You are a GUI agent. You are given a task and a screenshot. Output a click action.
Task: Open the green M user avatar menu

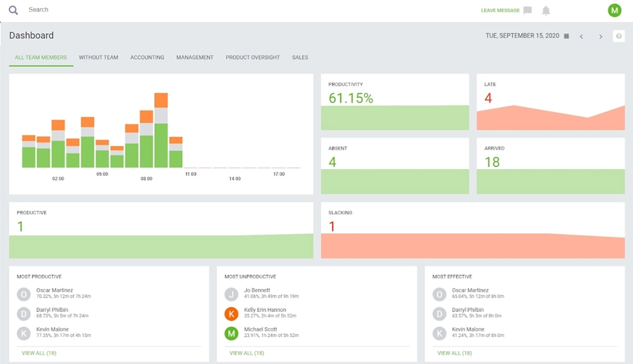click(614, 10)
